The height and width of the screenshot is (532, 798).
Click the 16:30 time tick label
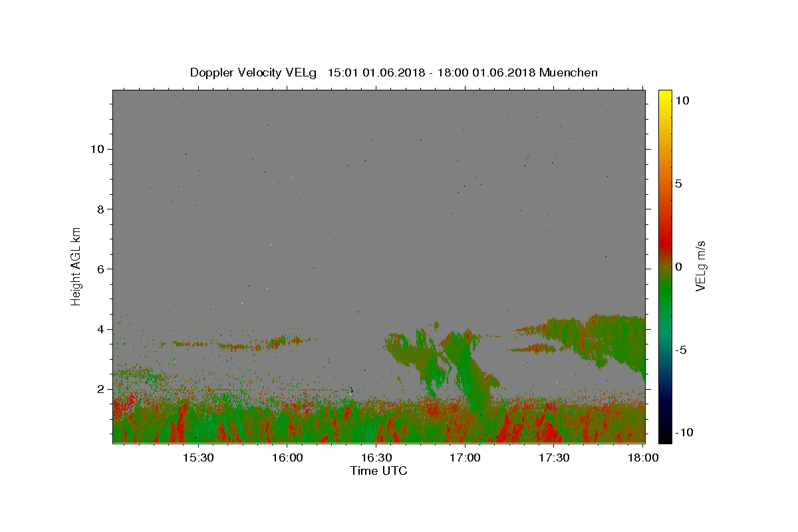tap(376, 458)
